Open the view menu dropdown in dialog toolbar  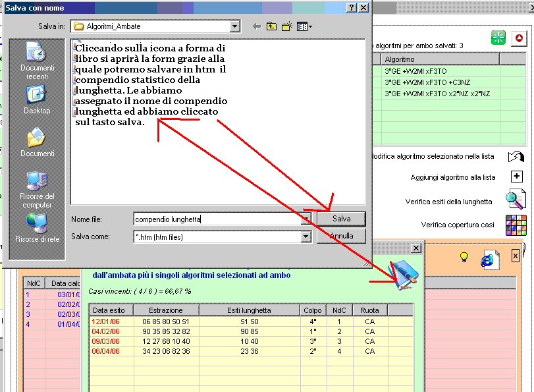pyautogui.click(x=304, y=26)
